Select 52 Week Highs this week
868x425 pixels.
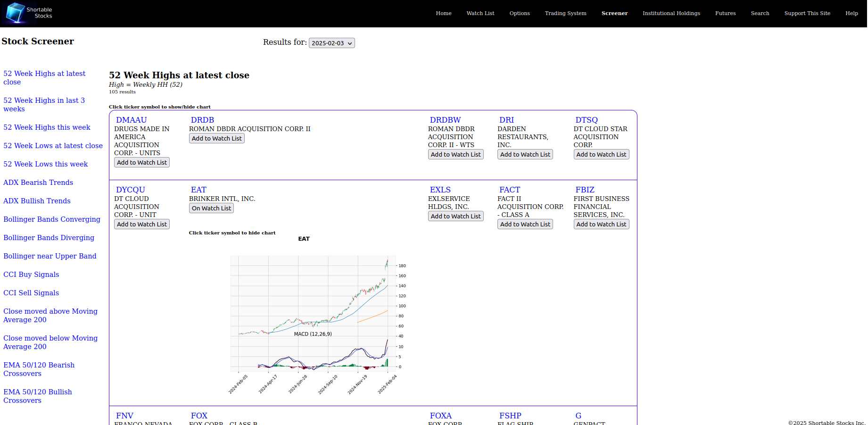click(x=47, y=127)
